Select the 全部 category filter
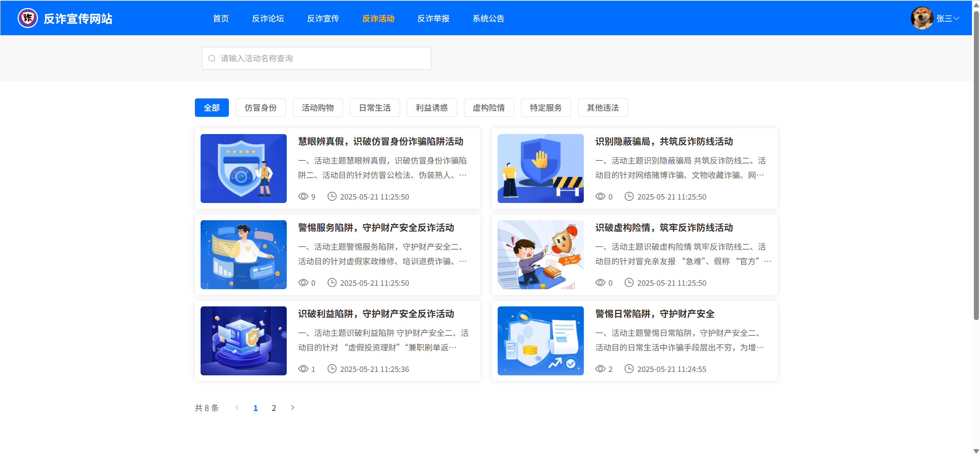The height and width of the screenshot is (455, 980). click(212, 108)
